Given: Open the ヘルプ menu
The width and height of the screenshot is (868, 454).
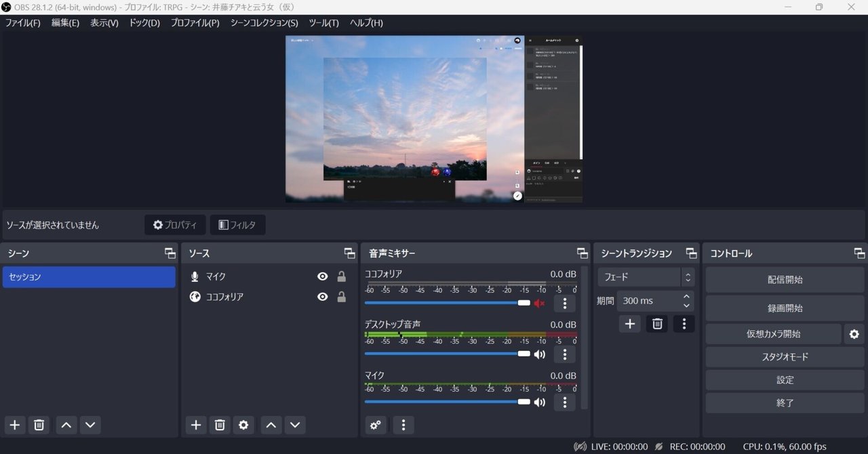Looking at the screenshot, I should pyautogui.click(x=364, y=22).
